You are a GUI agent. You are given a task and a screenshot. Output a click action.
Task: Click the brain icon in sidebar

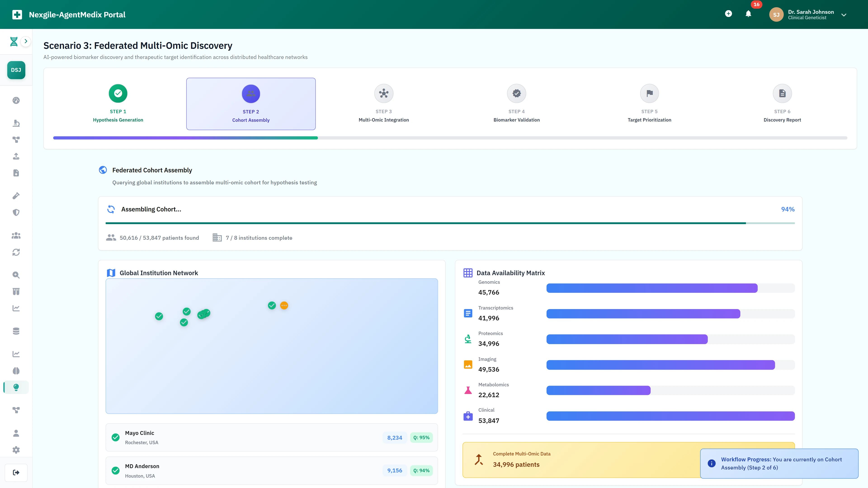coord(16,371)
